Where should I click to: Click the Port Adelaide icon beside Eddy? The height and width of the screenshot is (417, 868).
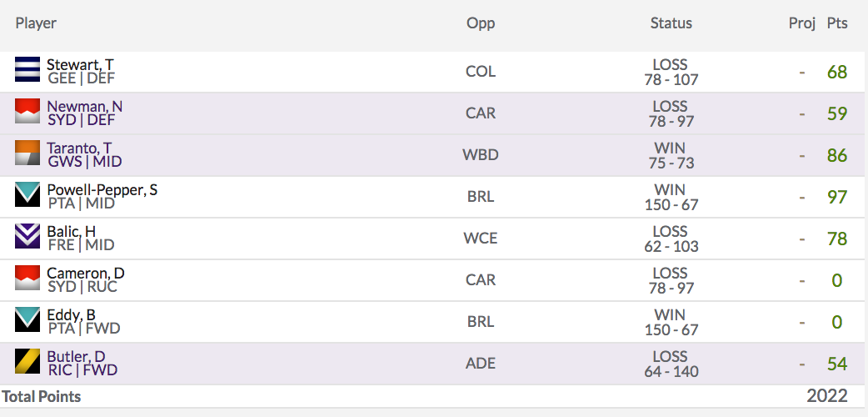27,319
